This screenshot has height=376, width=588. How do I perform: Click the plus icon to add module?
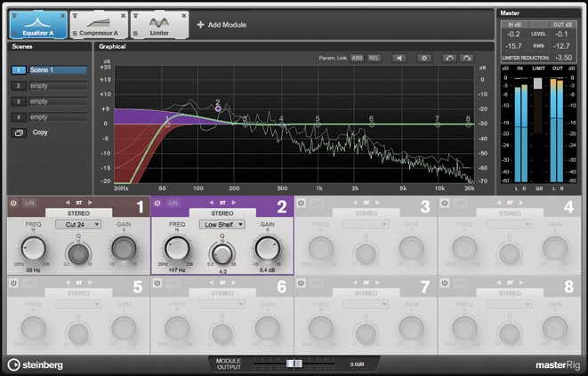[x=201, y=25]
